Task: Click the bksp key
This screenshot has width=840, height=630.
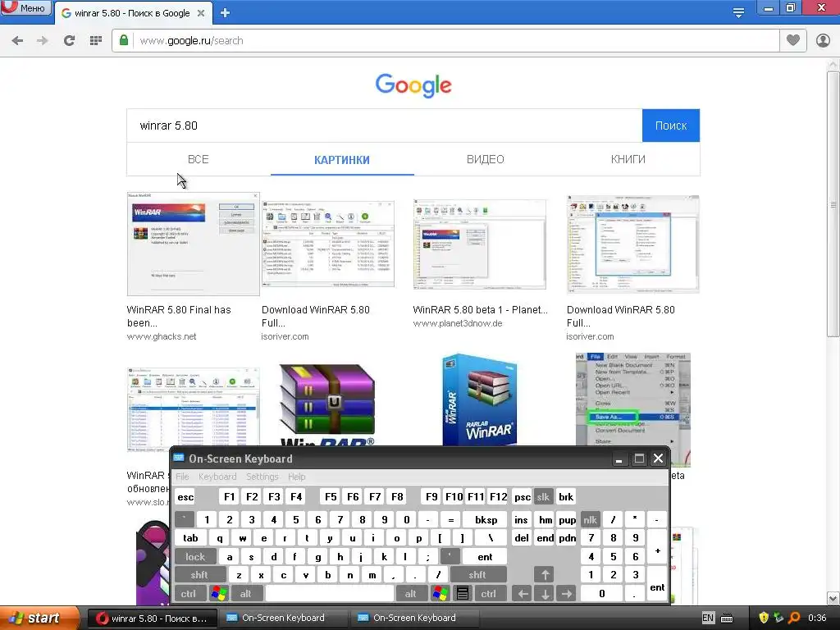Action: pos(486,519)
